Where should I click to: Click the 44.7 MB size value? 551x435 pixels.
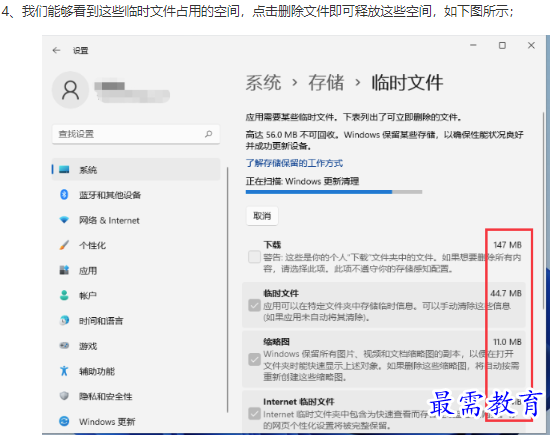coord(506,293)
